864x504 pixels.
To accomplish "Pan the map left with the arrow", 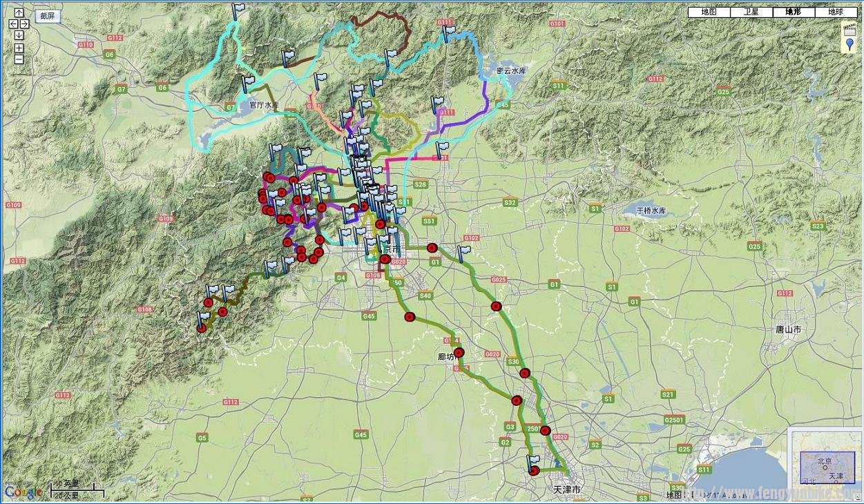I will (x=13, y=24).
